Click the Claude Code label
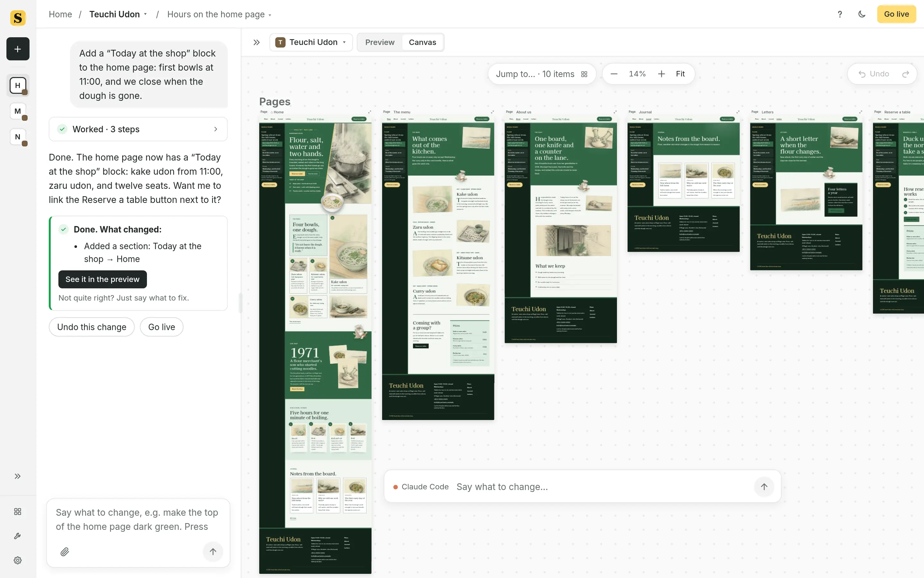The width and height of the screenshot is (924, 578). 425,486
